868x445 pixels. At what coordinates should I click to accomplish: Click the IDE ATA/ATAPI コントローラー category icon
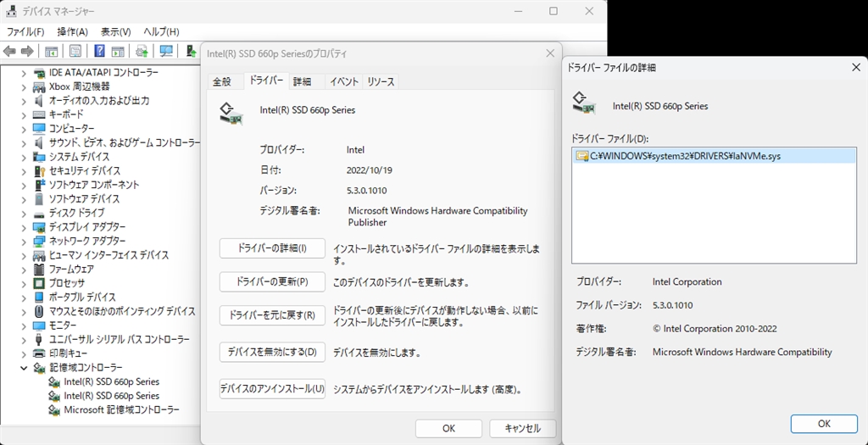click(39, 73)
